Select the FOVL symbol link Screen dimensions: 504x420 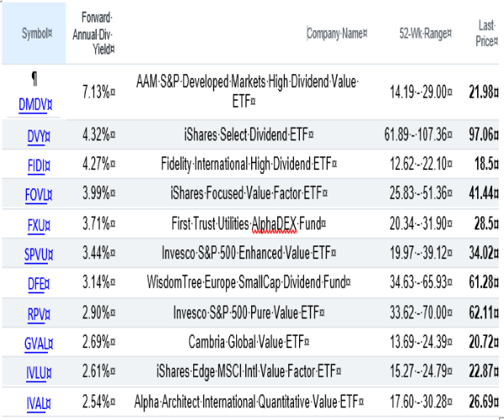tap(33, 194)
